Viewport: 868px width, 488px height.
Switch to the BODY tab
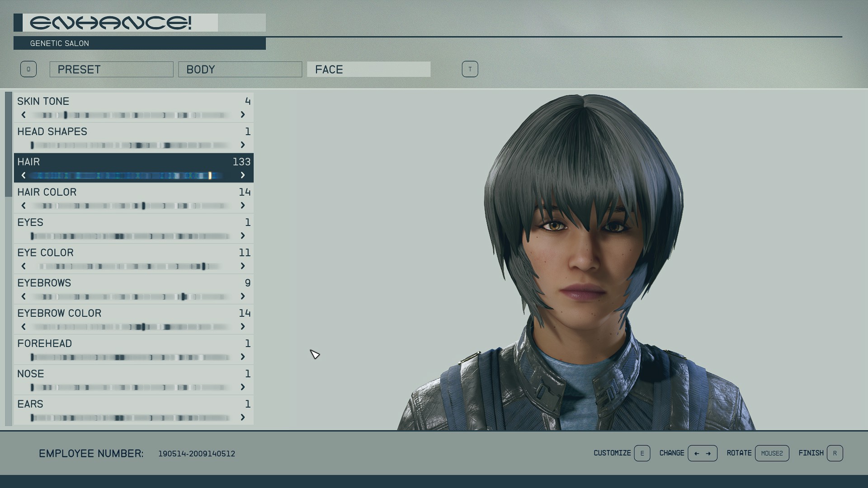[240, 69]
